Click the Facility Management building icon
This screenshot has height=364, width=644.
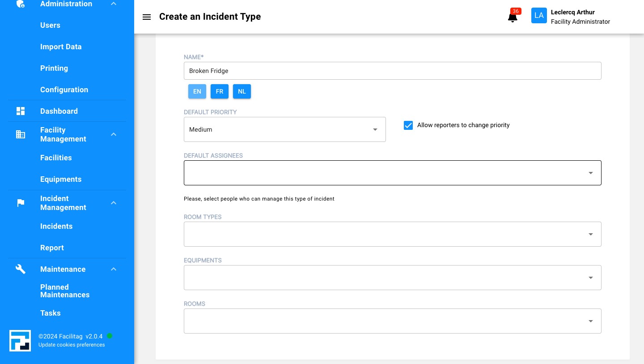(x=21, y=134)
